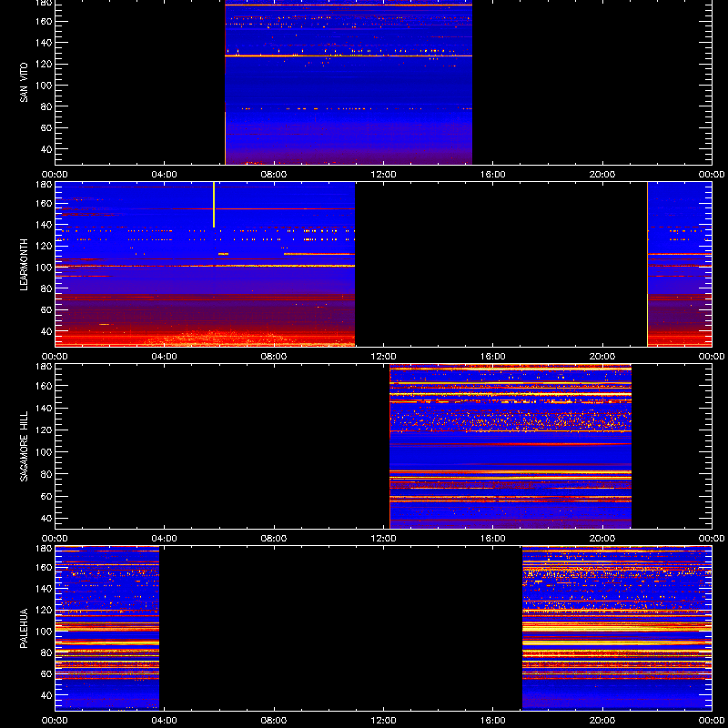Click the 40 frequency tick on Palehua axis

(x=47, y=695)
